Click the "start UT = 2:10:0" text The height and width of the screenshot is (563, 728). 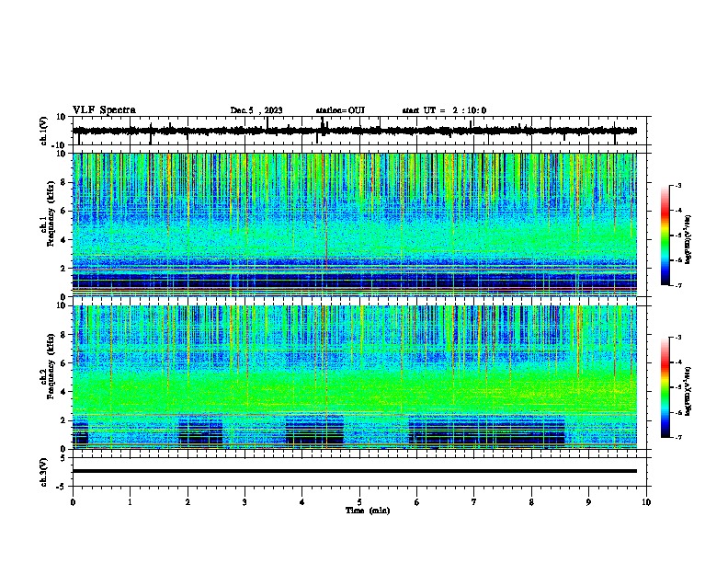tap(444, 110)
